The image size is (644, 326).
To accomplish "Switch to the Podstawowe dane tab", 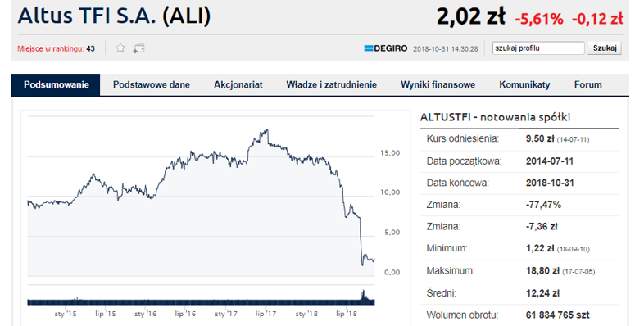I will point(151,84).
